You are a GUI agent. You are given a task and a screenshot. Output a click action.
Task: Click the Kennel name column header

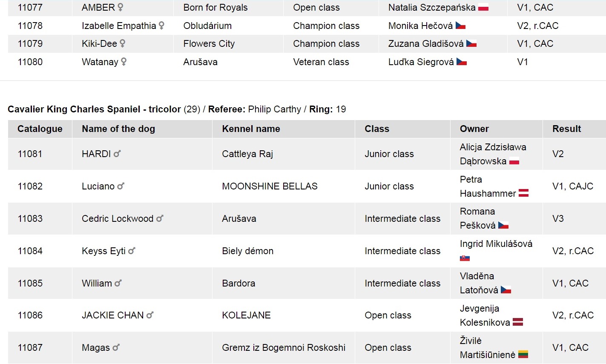[x=251, y=129]
